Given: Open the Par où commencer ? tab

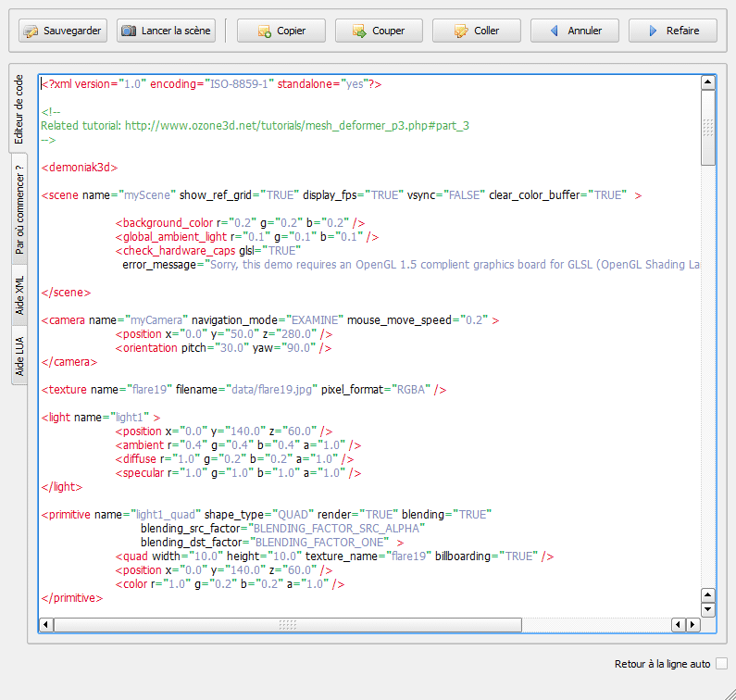Looking at the screenshot, I should pyautogui.click(x=19, y=209).
